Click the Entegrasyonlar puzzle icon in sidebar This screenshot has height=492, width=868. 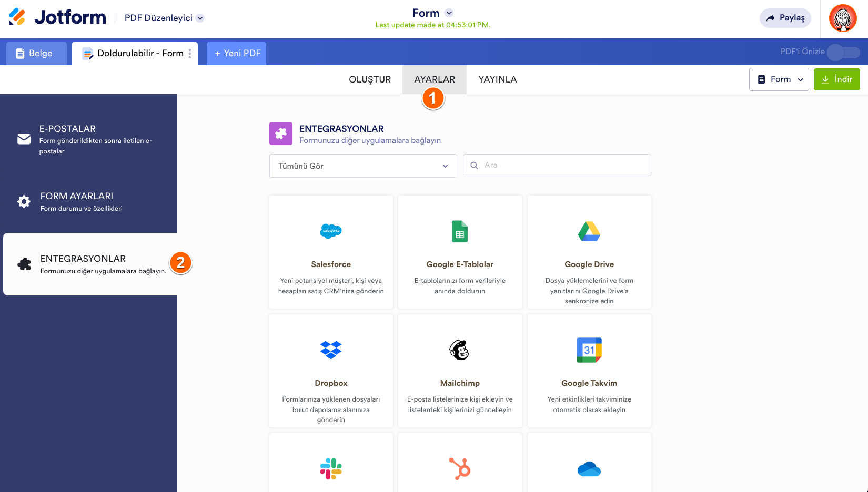[x=24, y=264]
